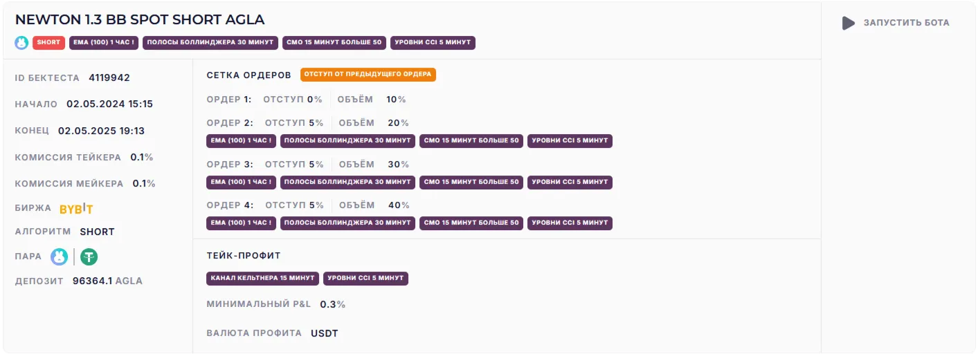Click the backtest ID number 4119942
The width and height of the screenshot is (980, 356).
(x=109, y=78)
